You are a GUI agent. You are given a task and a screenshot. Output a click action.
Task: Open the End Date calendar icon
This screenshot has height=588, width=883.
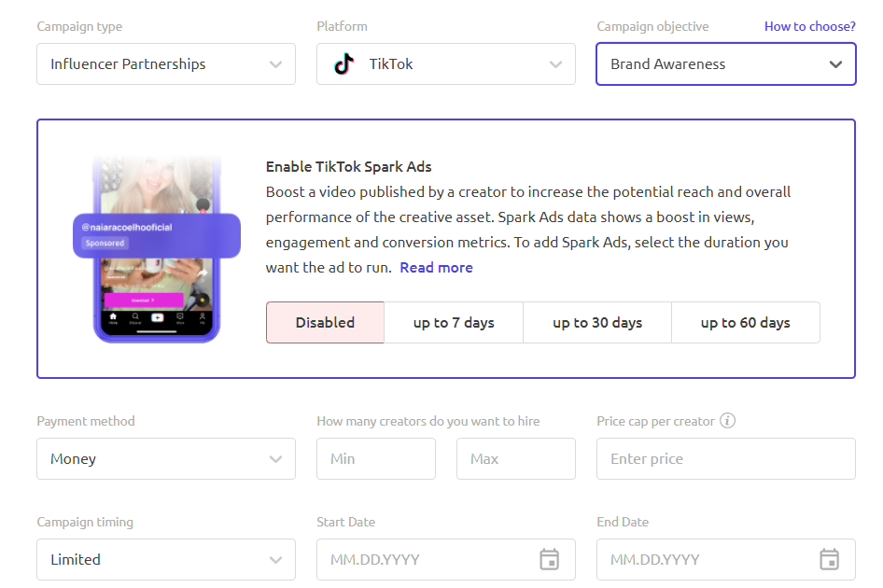click(x=829, y=559)
